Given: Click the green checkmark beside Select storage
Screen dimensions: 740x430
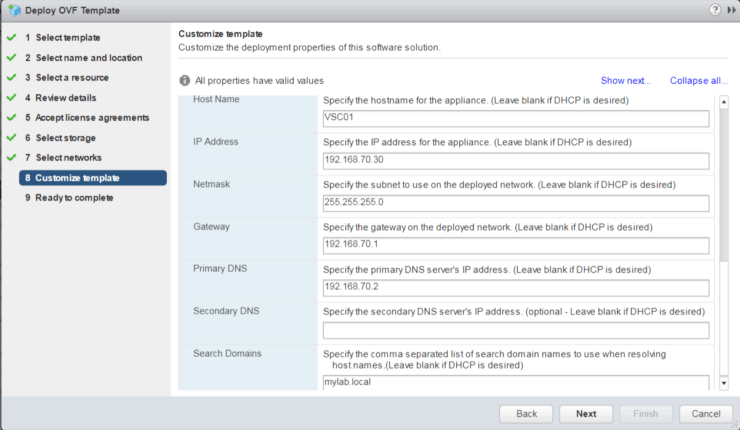Looking at the screenshot, I should [x=10, y=138].
